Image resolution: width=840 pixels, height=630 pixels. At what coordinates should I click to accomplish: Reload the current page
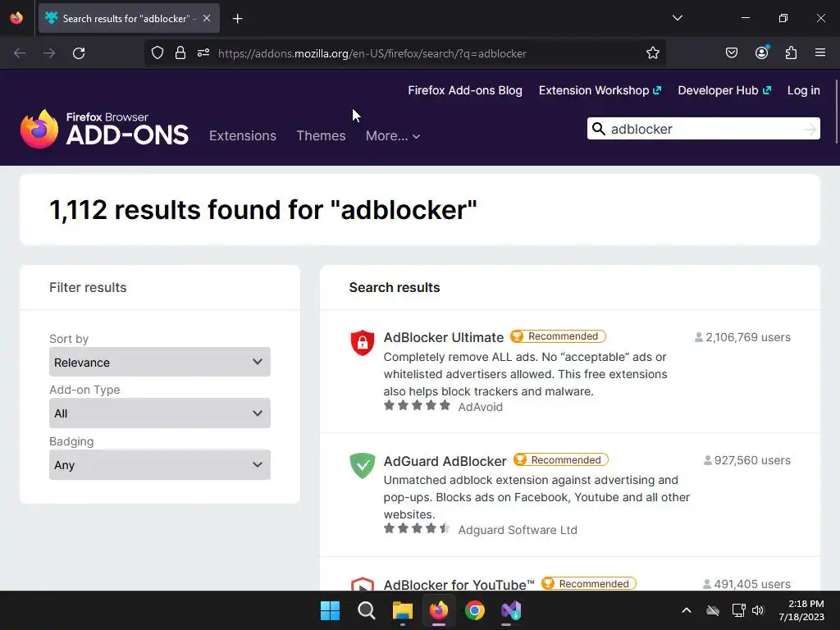click(x=79, y=53)
